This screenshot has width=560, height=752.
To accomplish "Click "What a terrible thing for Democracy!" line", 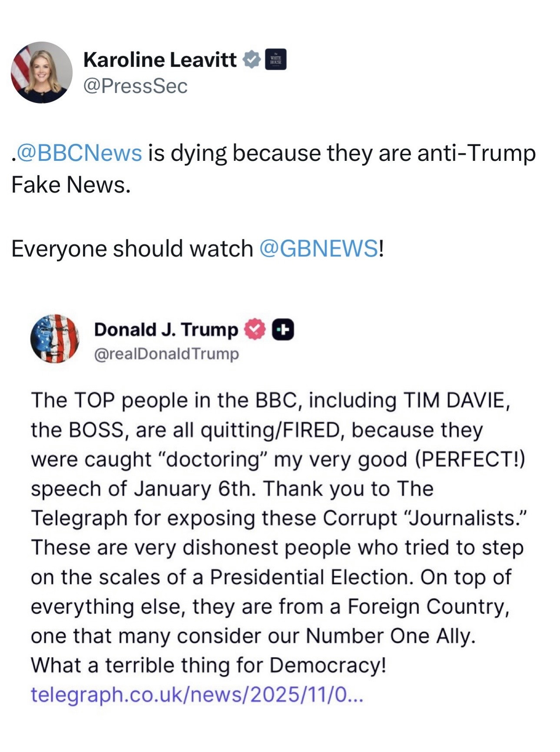I will 209,665.
